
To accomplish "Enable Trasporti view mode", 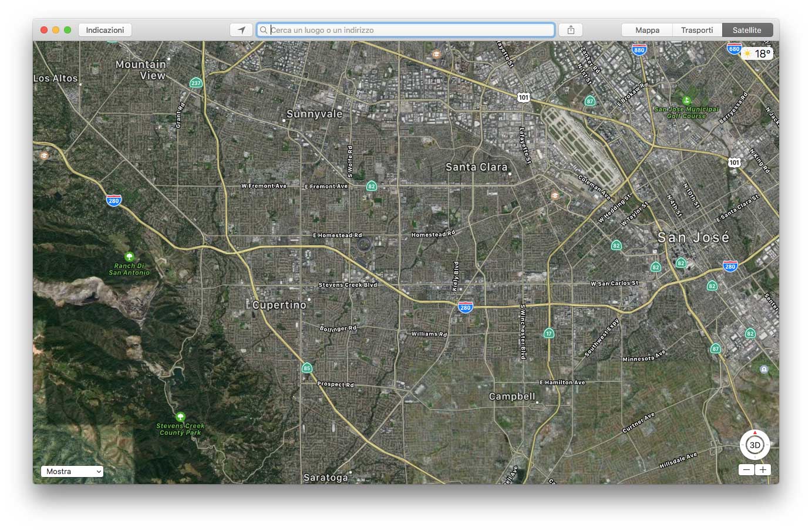I will pos(697,29).
